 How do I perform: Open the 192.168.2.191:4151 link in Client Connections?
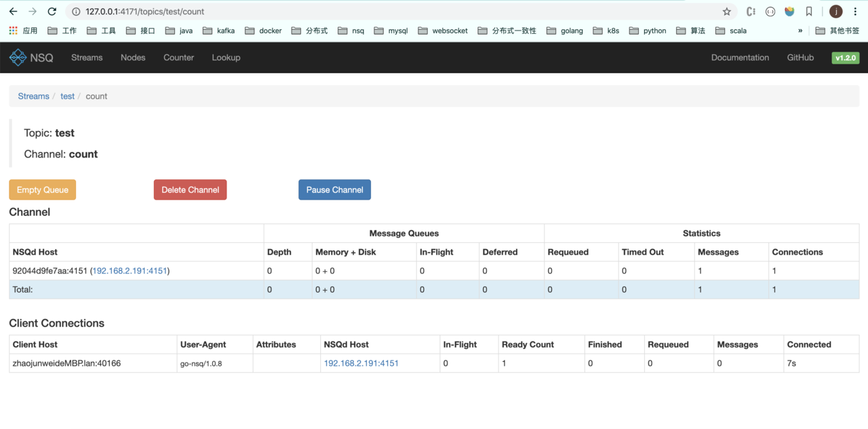coord(361,363)
